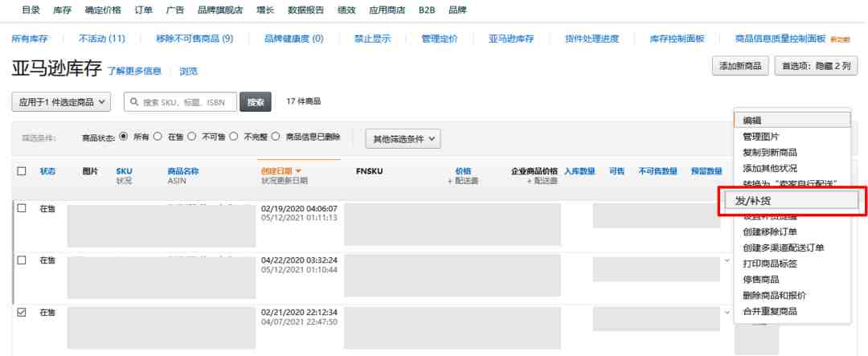
Task: Open 广告 in the top menu
Action: pyautogui.click(x=175, y=10)
